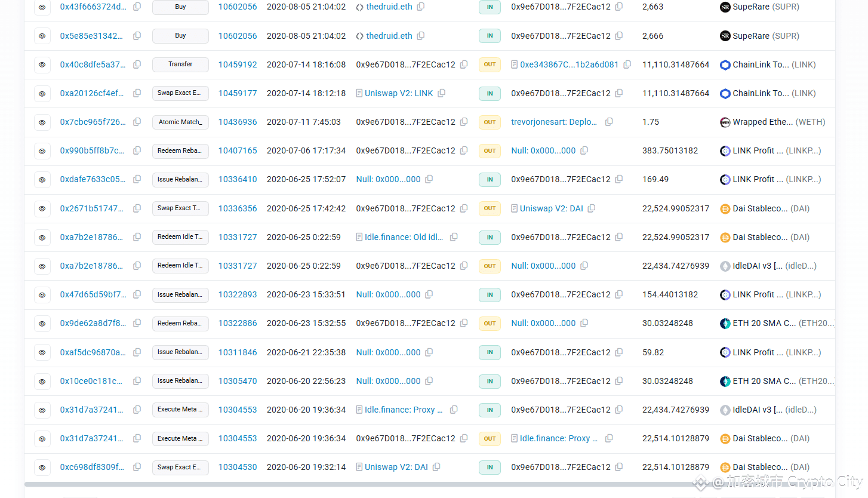Open quick view eye for 0xdafe7633c05 transaction
Screen dimensions: 868x498
tap(42, 180)
